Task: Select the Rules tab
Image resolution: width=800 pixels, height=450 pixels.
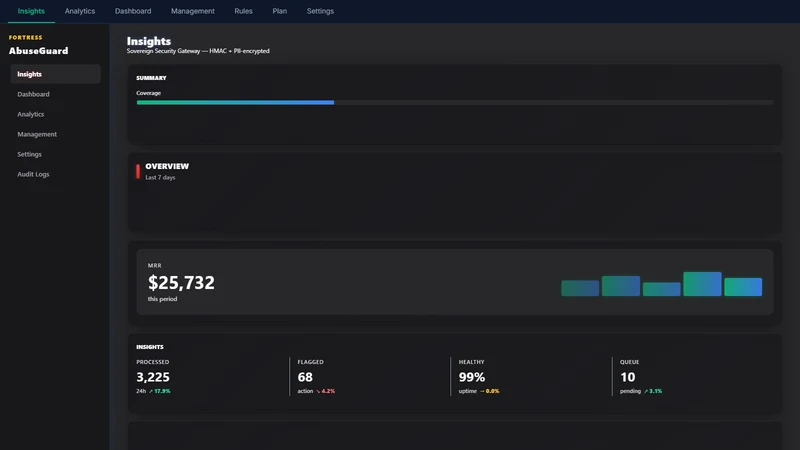Action: coord(243,11)
